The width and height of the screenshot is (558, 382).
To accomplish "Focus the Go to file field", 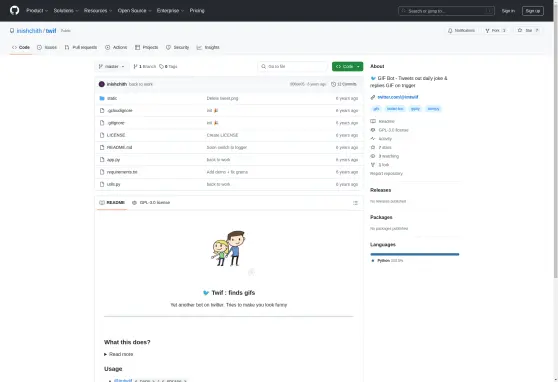I will click(x=293, y=67).
